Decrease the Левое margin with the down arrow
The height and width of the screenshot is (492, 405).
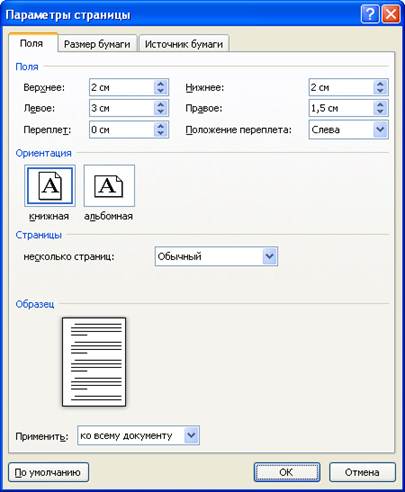point(161,112)
